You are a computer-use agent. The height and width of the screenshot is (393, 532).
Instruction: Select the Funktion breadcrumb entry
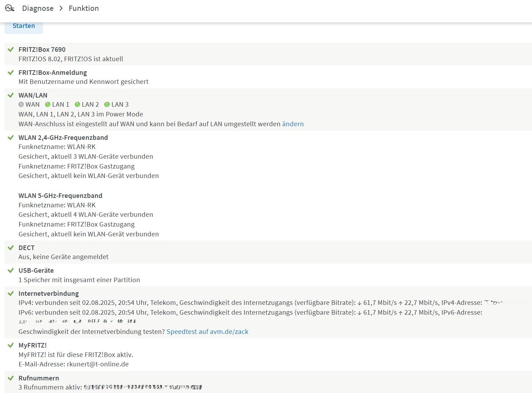[x=84, y=8]
